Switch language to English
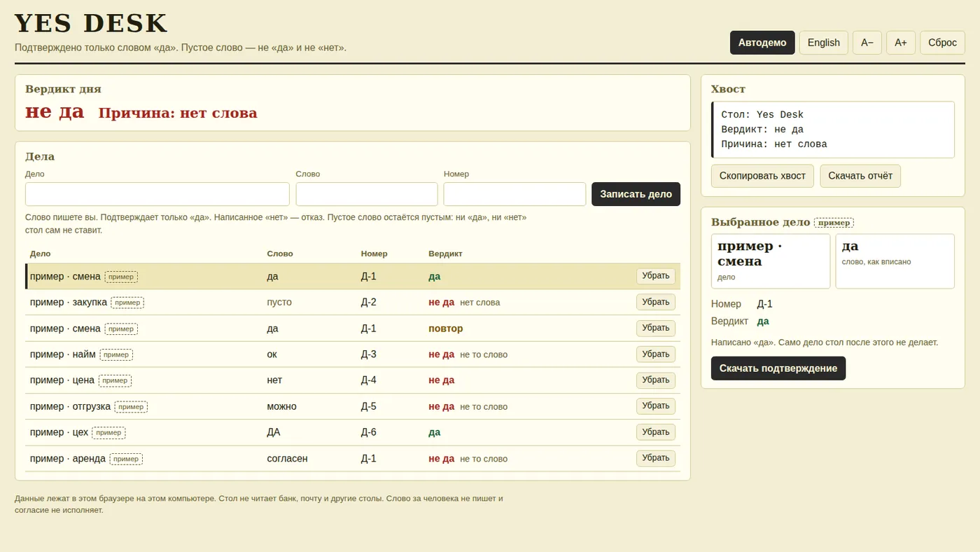Image resolution: width=980 pixels, height=552 pixels. (x=824, y=43)
